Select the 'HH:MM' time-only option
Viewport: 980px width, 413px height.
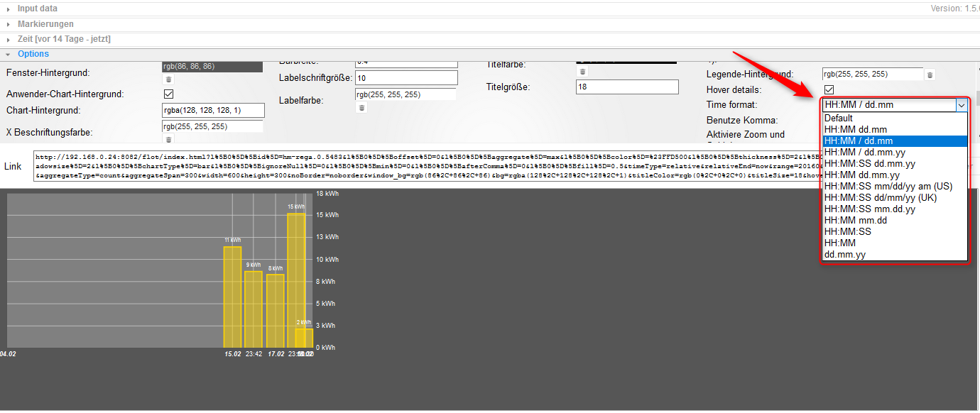895,243
